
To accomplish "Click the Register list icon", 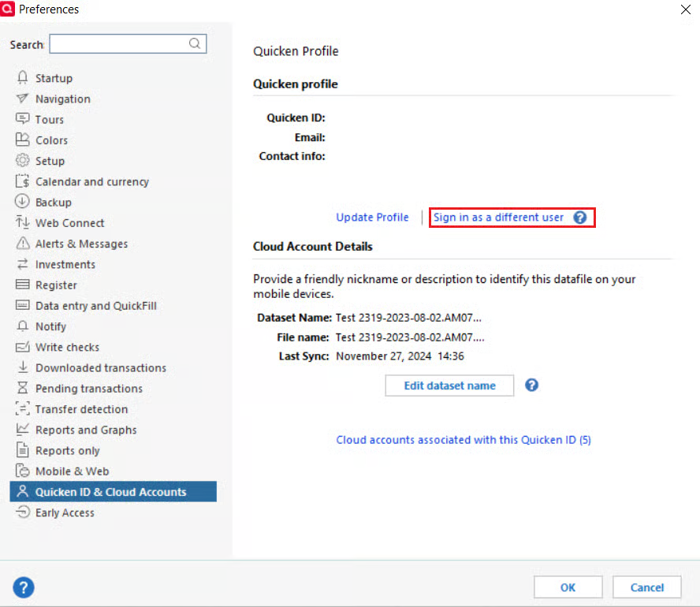I will point(22,285).
